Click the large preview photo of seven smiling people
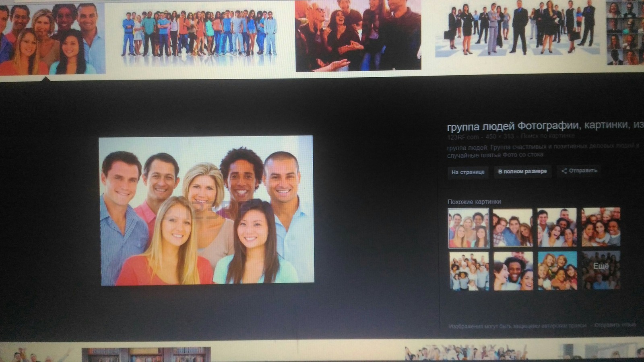This screenshot has width=644, height=362. pyautogui.click(x=206, y=210)
